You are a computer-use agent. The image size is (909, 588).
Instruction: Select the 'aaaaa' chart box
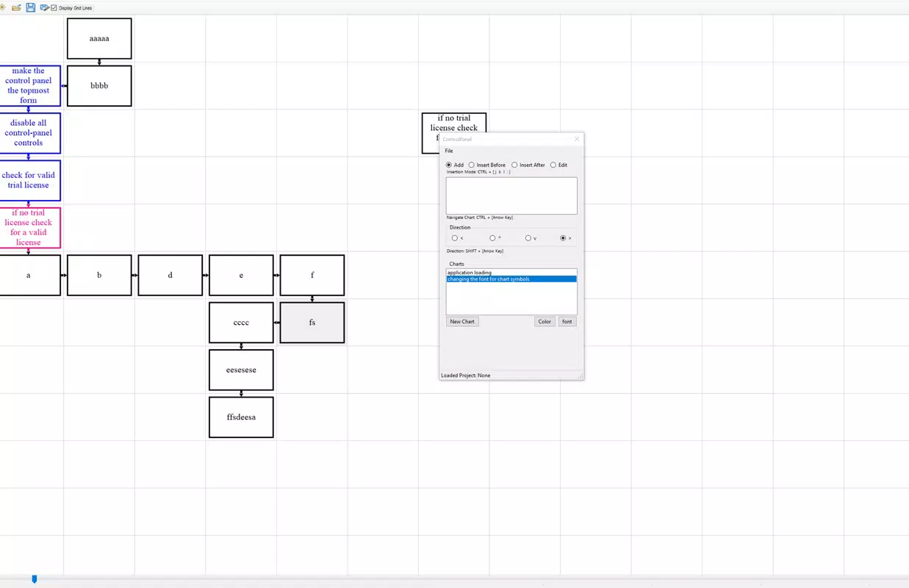click(99, 38)
